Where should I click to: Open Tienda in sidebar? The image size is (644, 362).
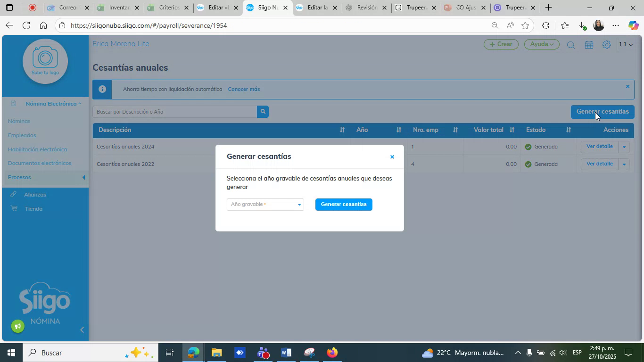click(x=33, y=209)
